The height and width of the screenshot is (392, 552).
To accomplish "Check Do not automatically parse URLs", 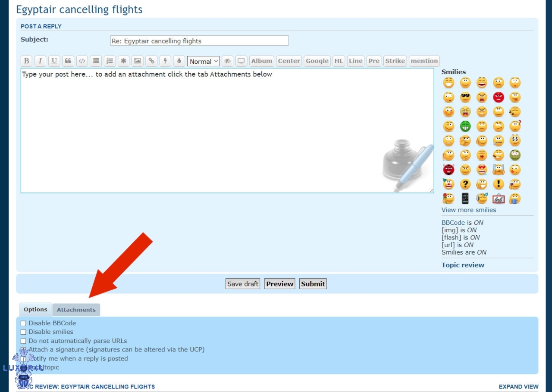I will coord(23,341).
